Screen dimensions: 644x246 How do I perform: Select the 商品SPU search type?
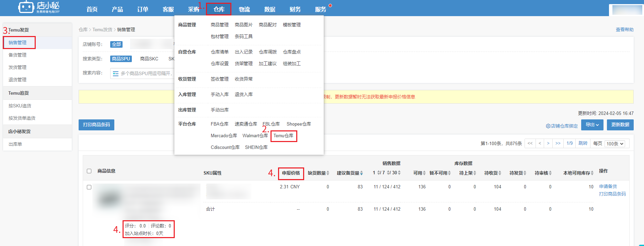pos(121,59)
